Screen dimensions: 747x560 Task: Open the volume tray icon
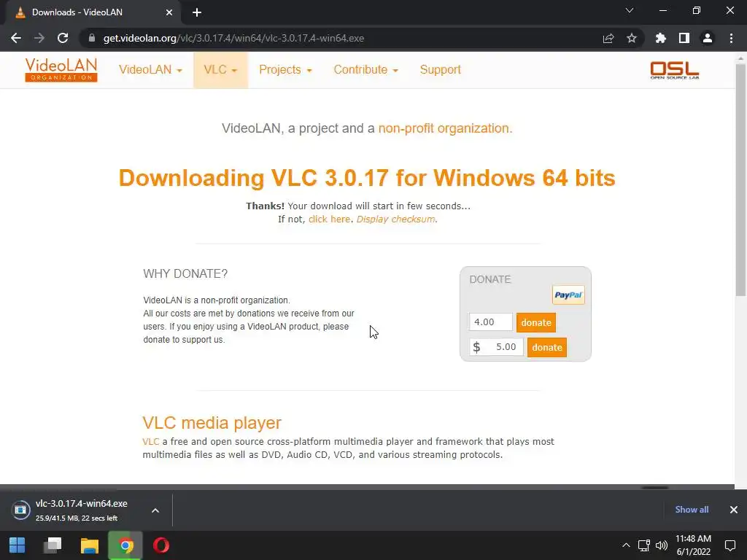(x=662, y=545)
